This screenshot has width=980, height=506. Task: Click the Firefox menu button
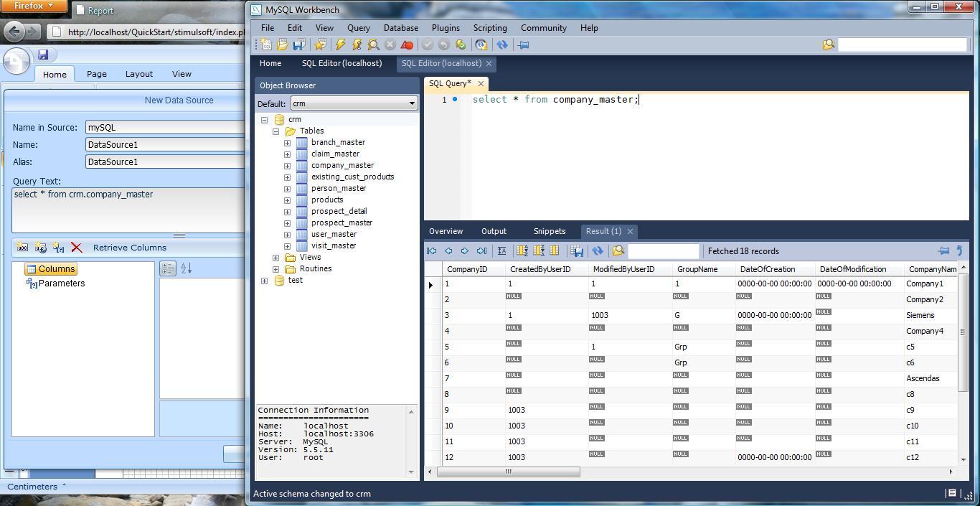point(34,6)
